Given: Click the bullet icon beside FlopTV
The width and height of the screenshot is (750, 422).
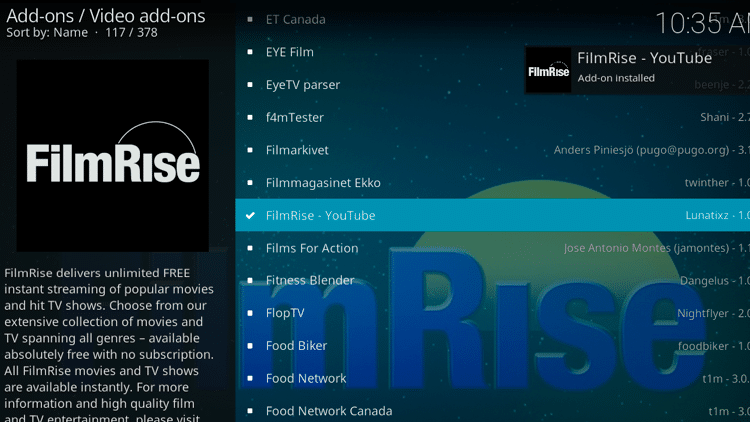Looking at the screenshot, I should point(250,313).
